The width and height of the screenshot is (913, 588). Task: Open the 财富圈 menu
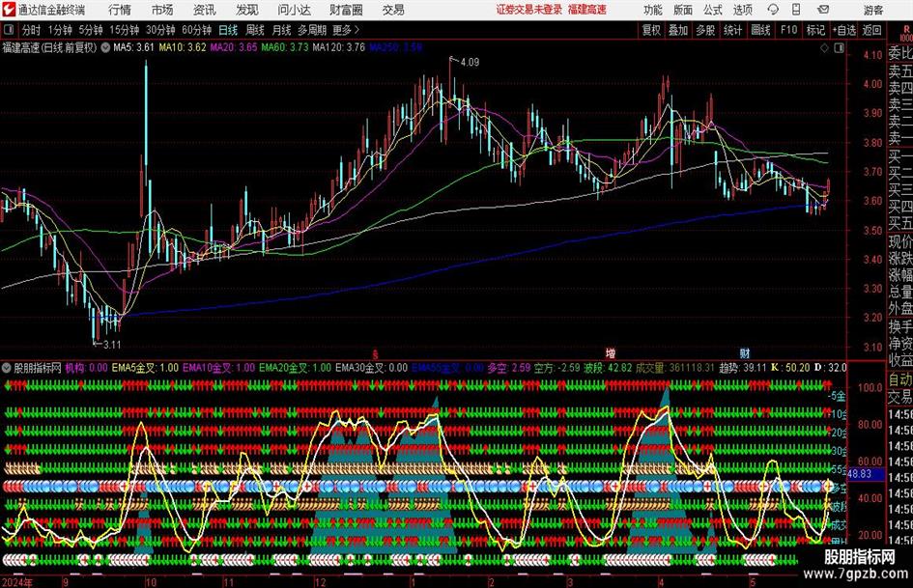pyautogui.click(x=346, y=10)
